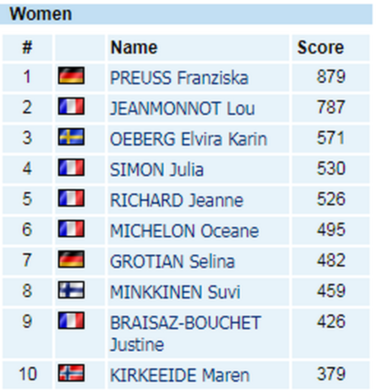Click French flag next to SIMON Julia
The height and width of the screenshot is (390, 378).
(71, 167)
